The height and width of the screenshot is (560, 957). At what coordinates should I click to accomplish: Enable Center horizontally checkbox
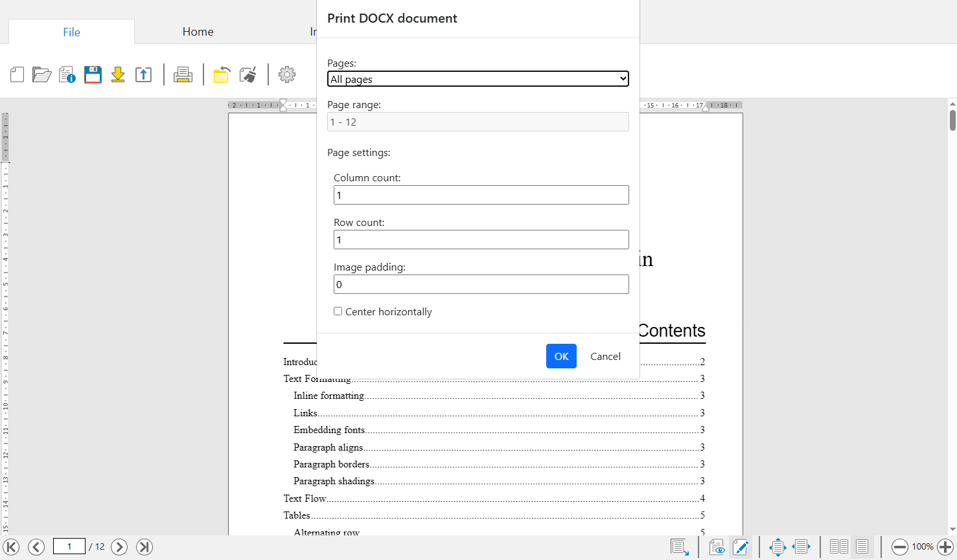click(x=338, y=311)
